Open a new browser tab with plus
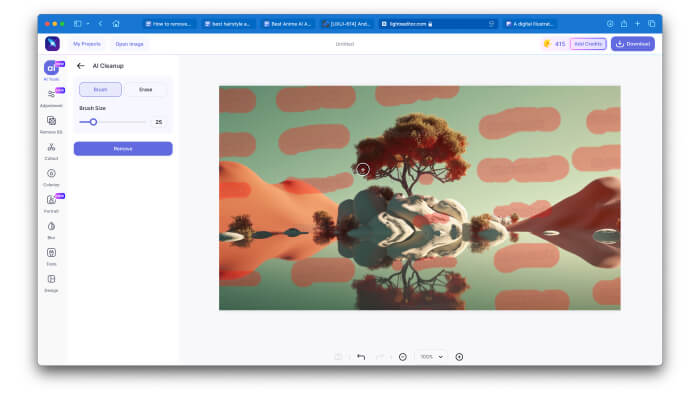The height and width of the screenshot is (393, 700). [638, 24]
